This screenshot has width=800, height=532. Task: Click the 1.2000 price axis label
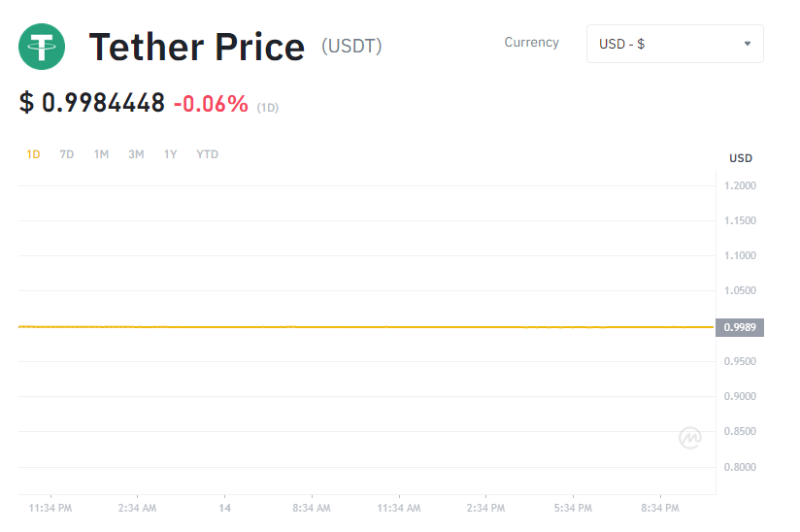tap(741, 185)
